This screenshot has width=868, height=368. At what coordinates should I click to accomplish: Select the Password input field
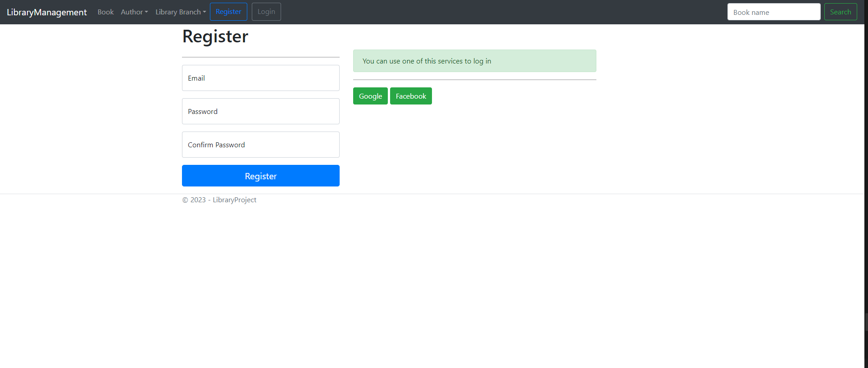coord(260,111)
